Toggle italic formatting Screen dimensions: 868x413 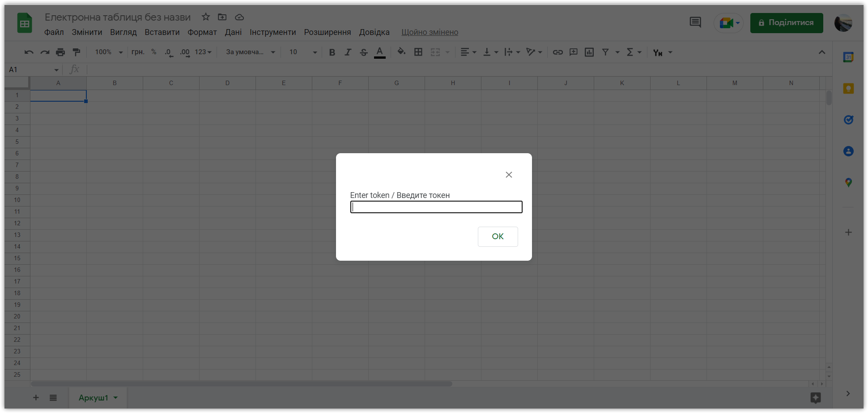(348, 52)
